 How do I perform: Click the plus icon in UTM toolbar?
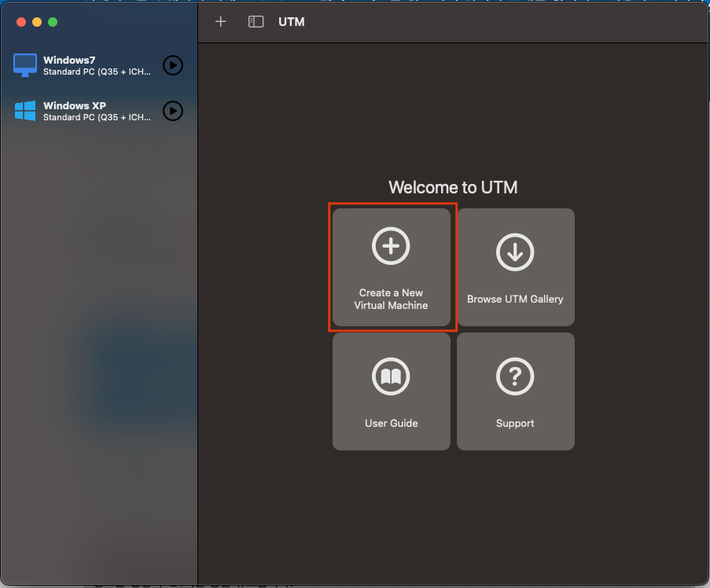tap(220, 21)
